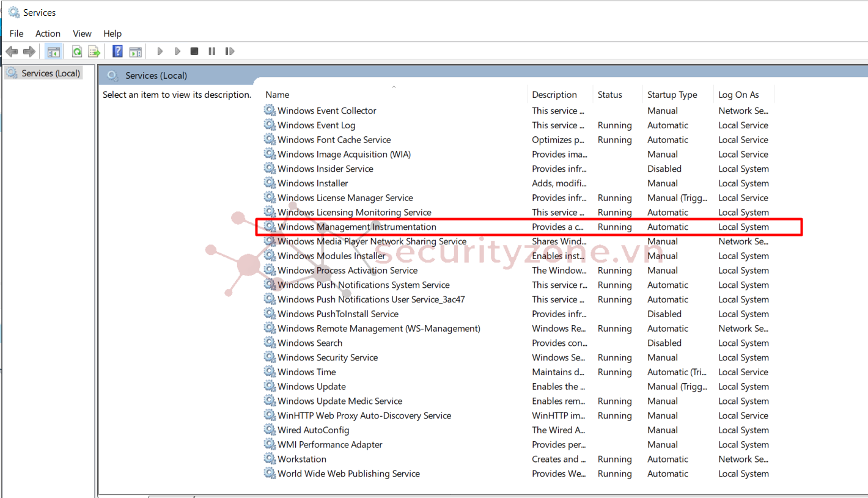Click the Export List toolbar icon
Screen dimensions: 868x498
tap(94, 51)
